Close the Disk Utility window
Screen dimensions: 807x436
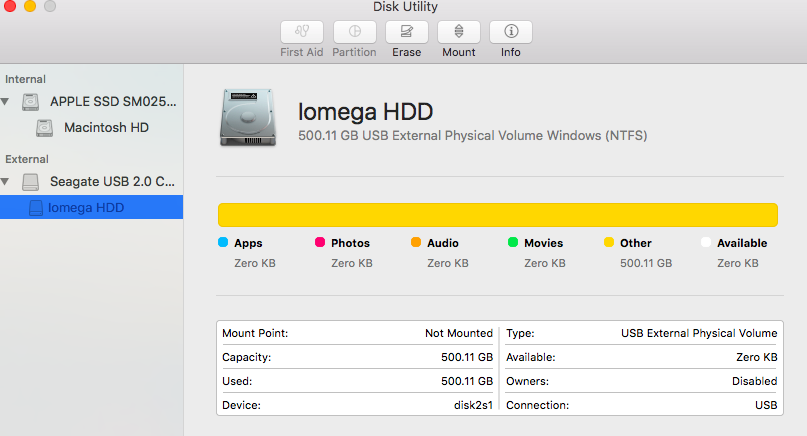10,6
